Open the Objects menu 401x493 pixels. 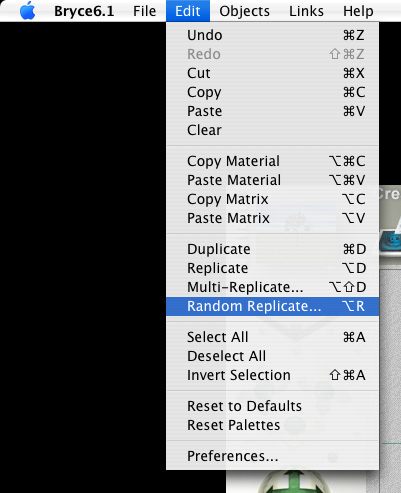pyautogui.click(x=244, y=11)
